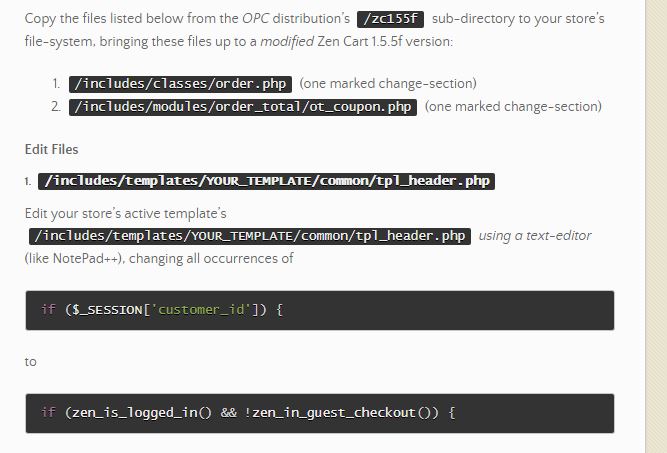Screen dimensions: 667x453
Task: Click the "using a text-editor" italic text
Action: click(535, 236)
